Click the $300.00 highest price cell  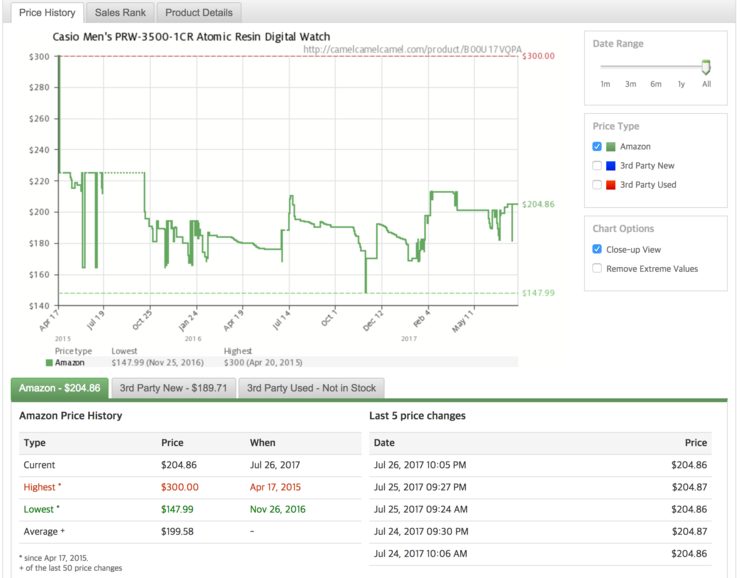click(180, 487)
